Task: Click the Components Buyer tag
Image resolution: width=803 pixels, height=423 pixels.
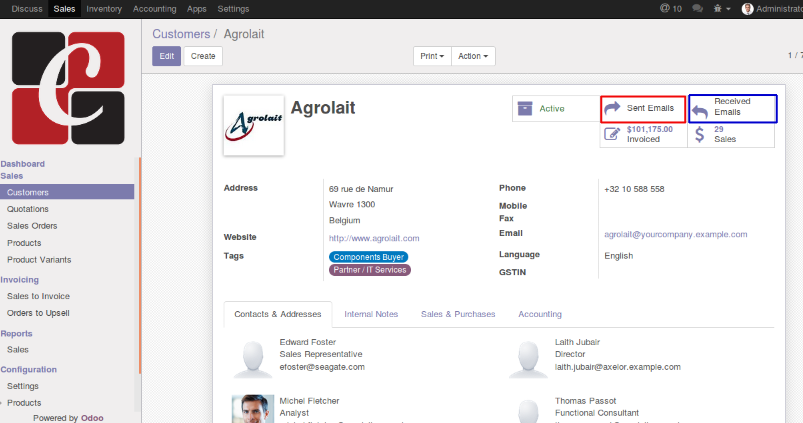Action: (369, 257)
